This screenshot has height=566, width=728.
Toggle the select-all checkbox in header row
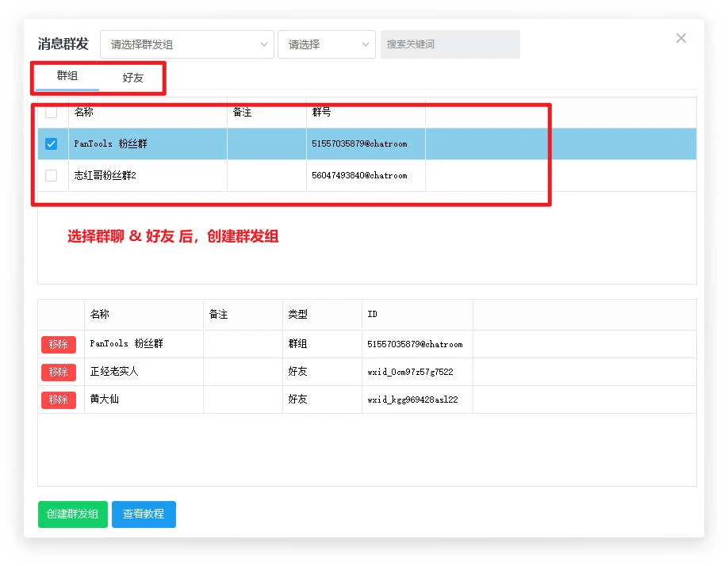(51, 112)
